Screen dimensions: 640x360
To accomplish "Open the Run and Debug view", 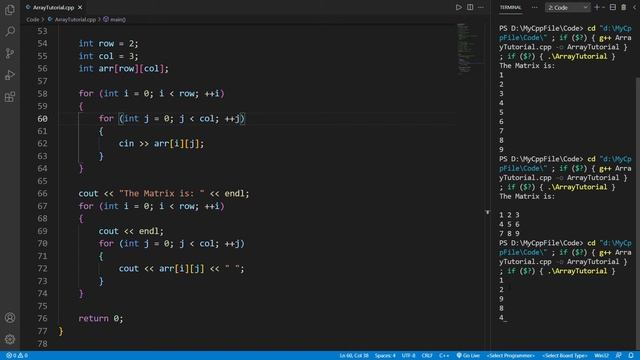I will 10,75.
